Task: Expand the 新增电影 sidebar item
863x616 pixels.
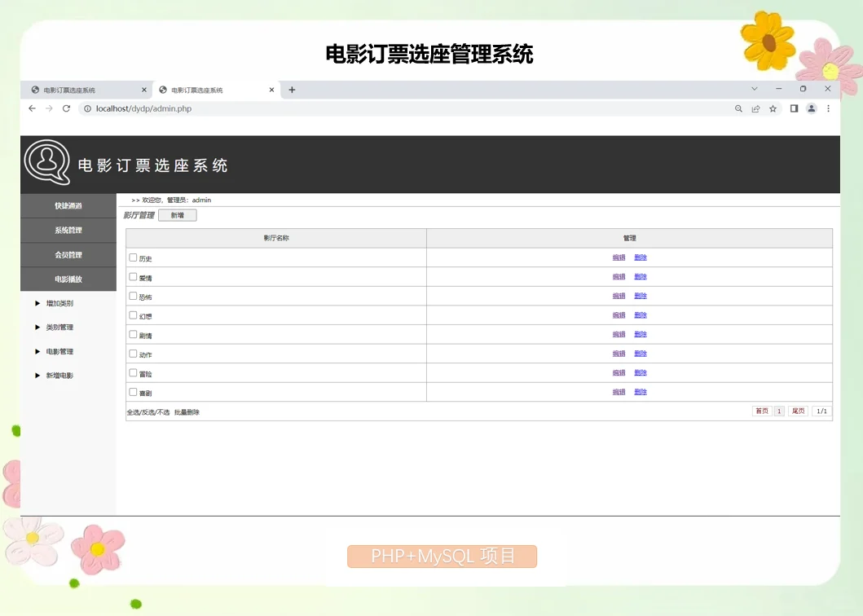Action: pyautogui.click(x=59, y=376)
